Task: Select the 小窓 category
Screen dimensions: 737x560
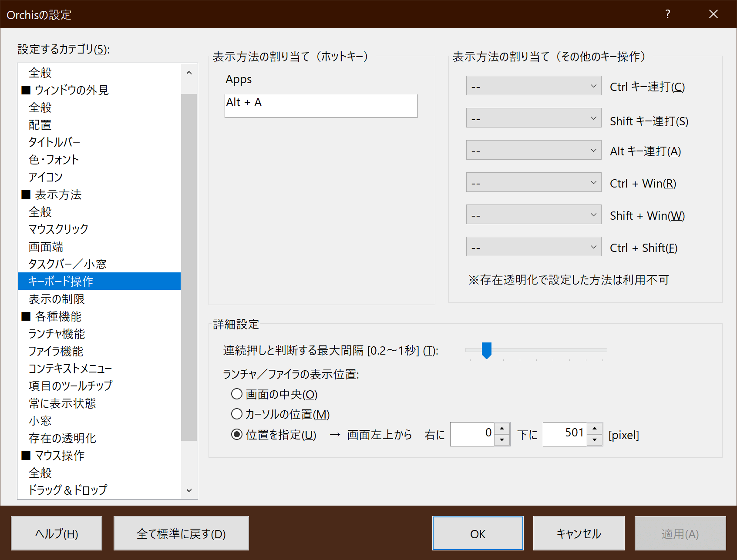Action: [99, 420]
